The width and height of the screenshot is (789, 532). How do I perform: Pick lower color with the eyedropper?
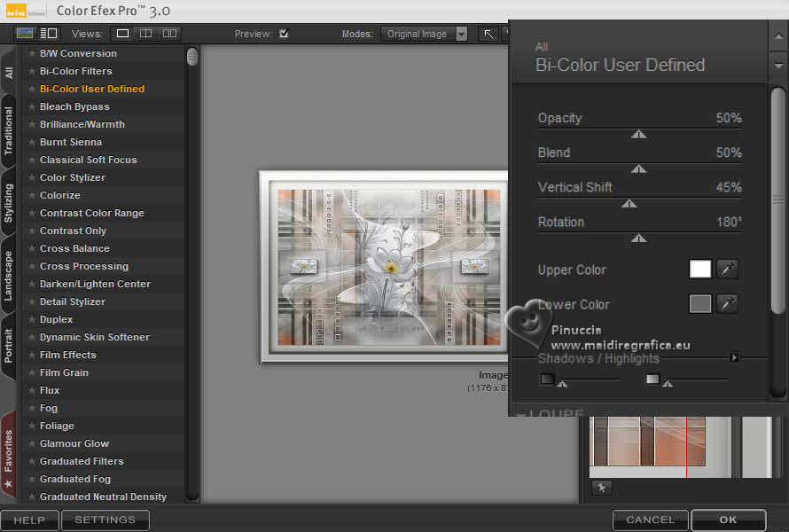click(x=727, y=304)
